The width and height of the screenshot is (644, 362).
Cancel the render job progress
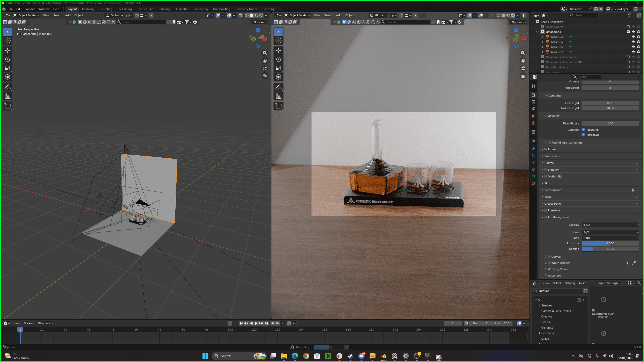tap(346, 347)
